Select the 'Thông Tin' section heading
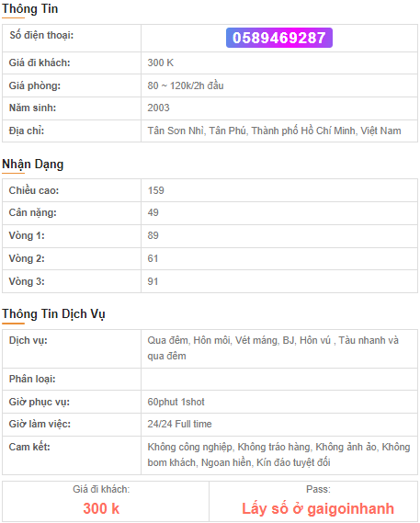 point(30,8)
